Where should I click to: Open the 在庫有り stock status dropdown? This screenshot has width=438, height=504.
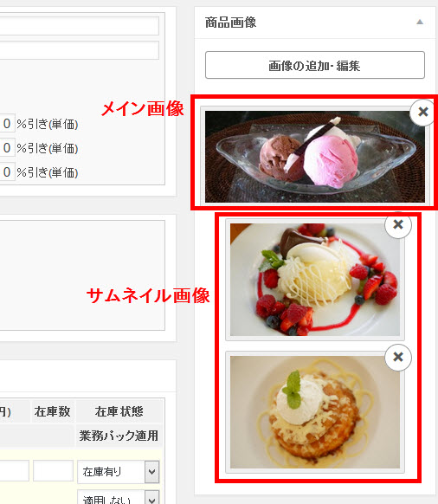coord(119,472)
